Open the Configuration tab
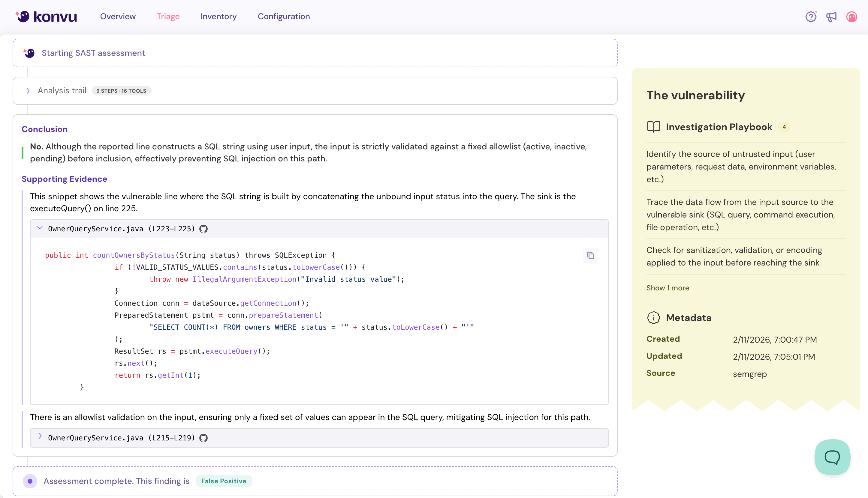This screenshot has width=868, height=498. 284,16
